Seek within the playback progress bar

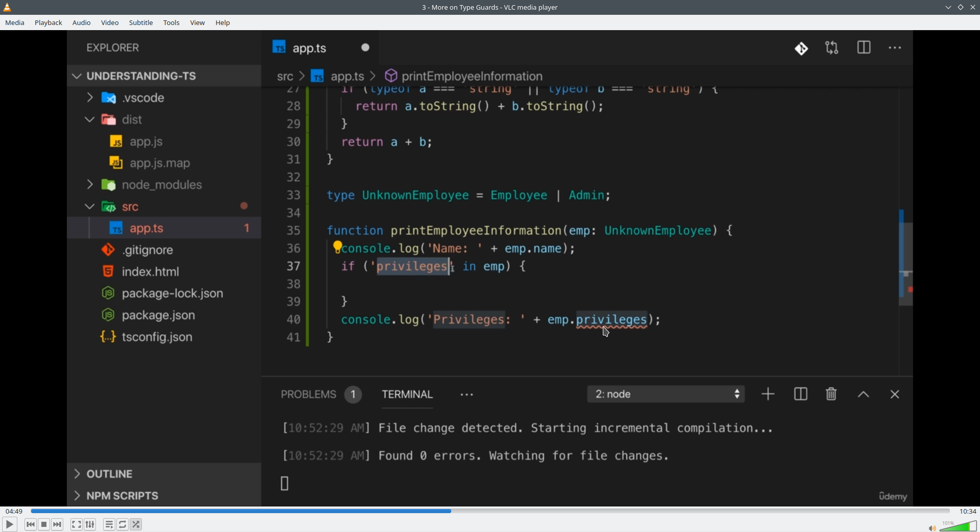[490, 511]
